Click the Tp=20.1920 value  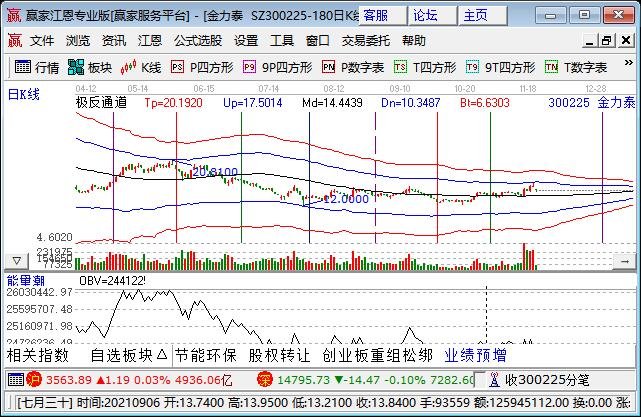click(173, 103)
